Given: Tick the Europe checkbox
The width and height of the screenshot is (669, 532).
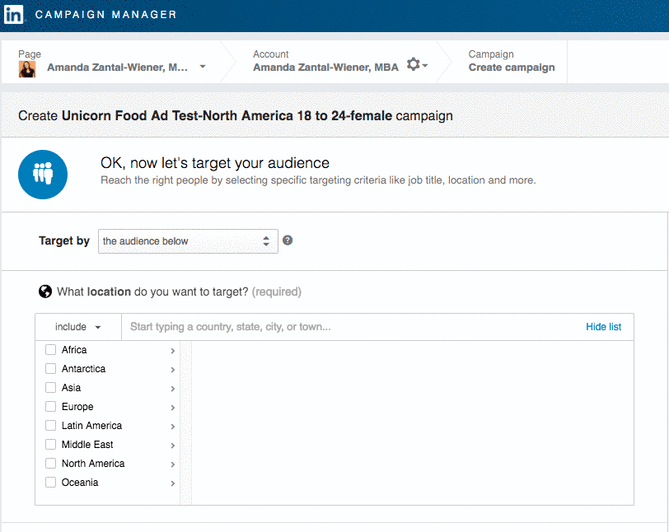Looking at the screenshot, I should pyautogui.click(x=51, y=407).
